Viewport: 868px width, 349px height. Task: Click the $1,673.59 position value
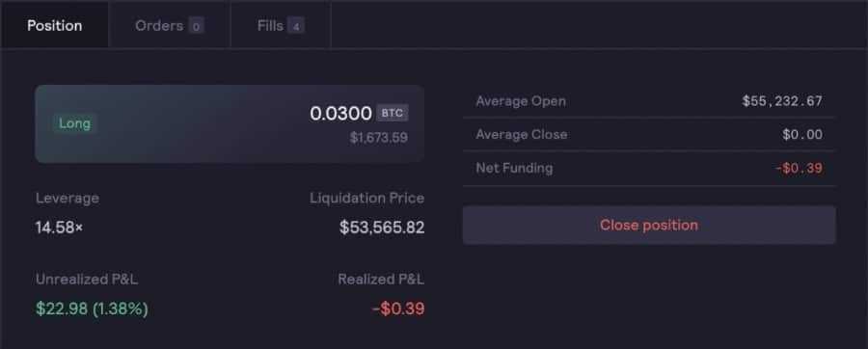click(x=379, y=137)
